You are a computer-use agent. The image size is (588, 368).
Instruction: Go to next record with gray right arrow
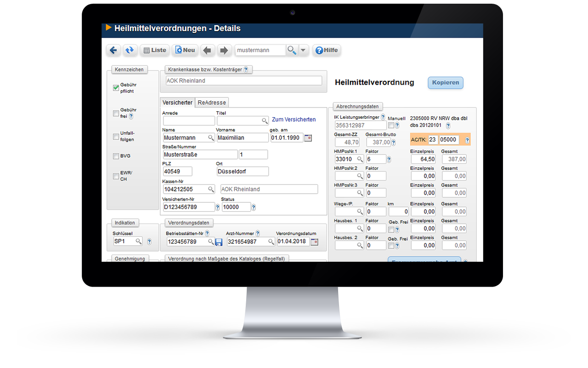(x=224, y=50)
